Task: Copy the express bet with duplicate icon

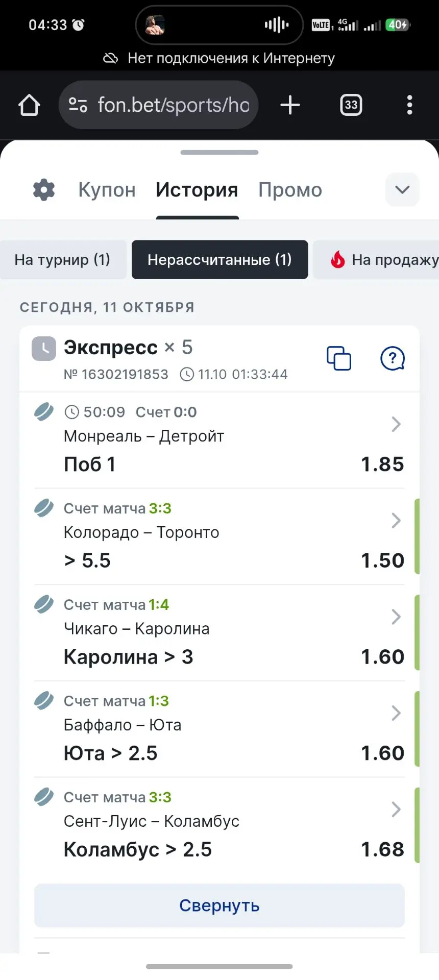Action: coord(339,358)
